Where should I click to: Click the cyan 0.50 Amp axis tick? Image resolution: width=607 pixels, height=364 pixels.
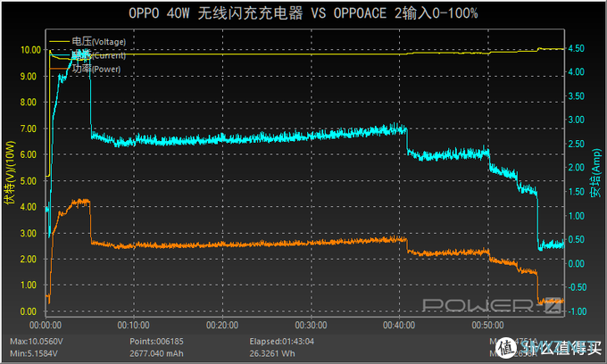(576, 239)
